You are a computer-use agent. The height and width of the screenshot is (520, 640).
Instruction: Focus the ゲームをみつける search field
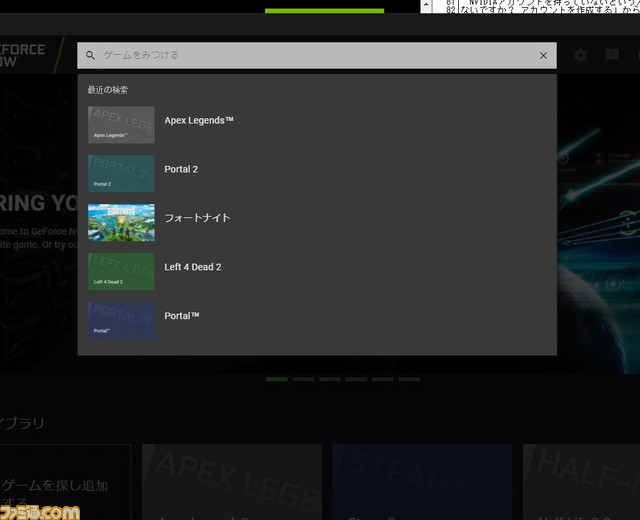click(x=316, y=55)
